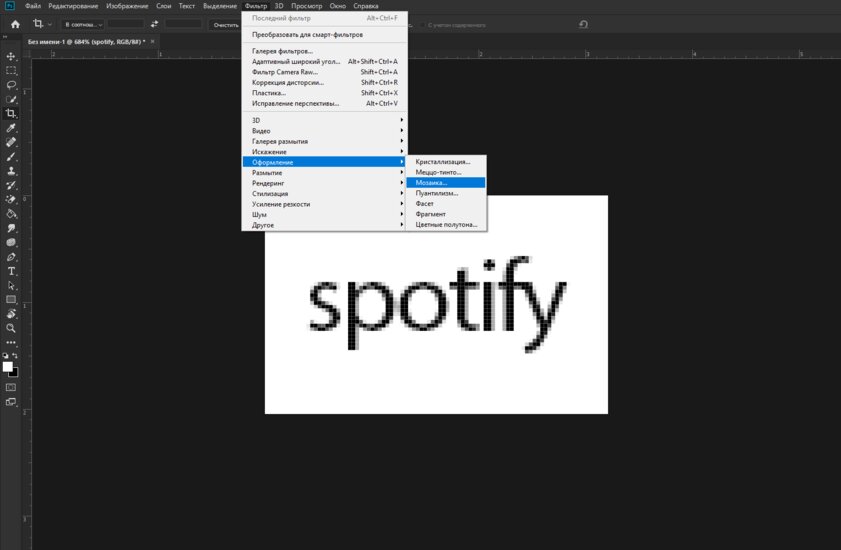This screenshot has width=841, height=550.
Task: Click the crop height input field
Action: click(x=183, y=24)
